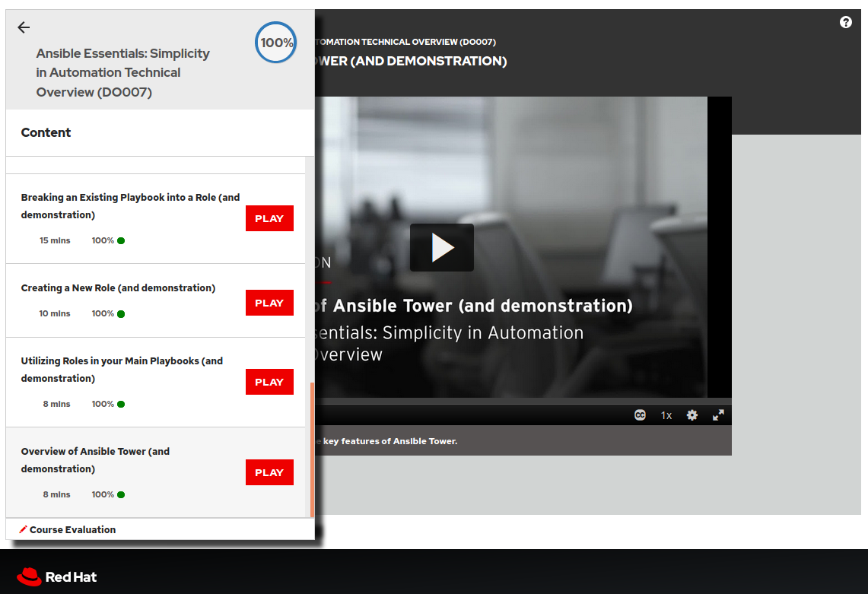Click the content list scrollbar

coord(312,449)
